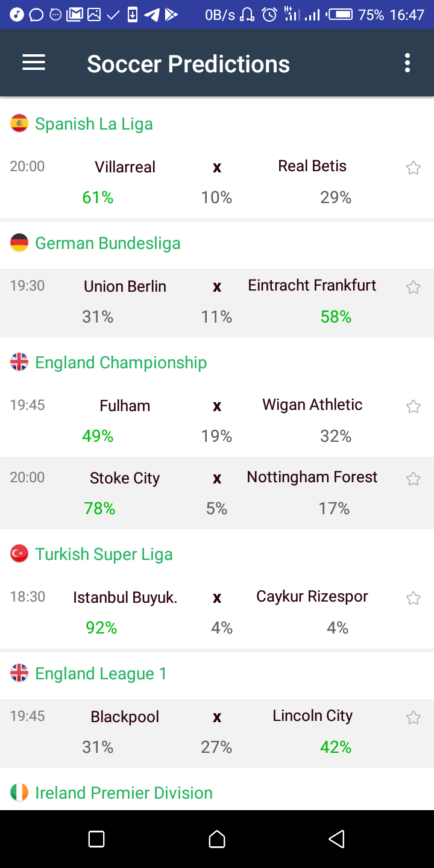Select the England Championship section header

[121, 362]
